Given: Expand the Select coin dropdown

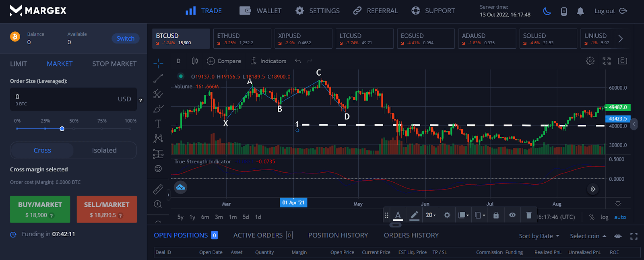Looking at the screenshot, I should tap(588, 236).
